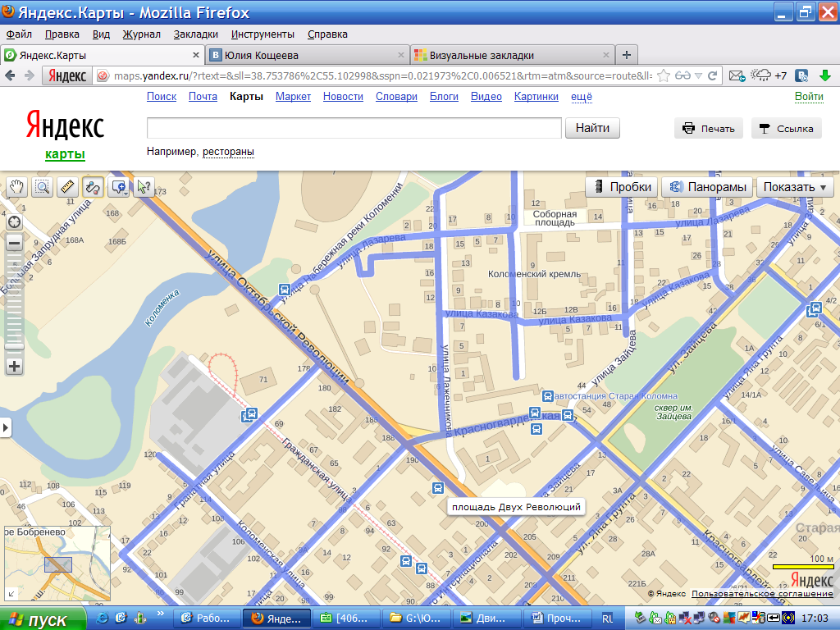The width and height of the screenshot is (840, 630).
Task: Open the Инструменты menu
Action: click(262, 34)
